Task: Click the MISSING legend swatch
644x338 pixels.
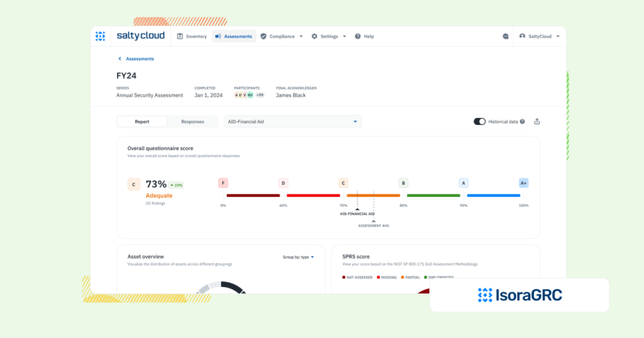Action: pos(378,277)
